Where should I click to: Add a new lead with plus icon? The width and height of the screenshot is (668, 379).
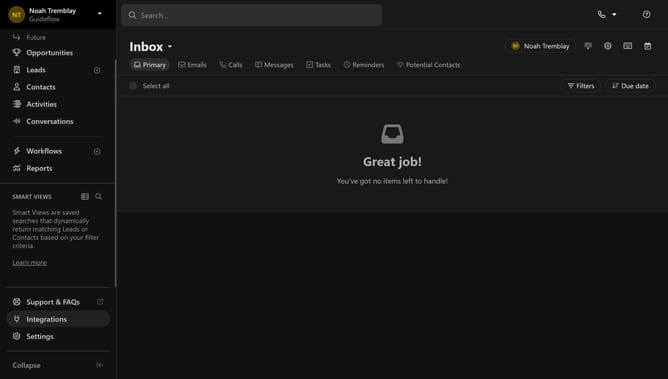97,70
